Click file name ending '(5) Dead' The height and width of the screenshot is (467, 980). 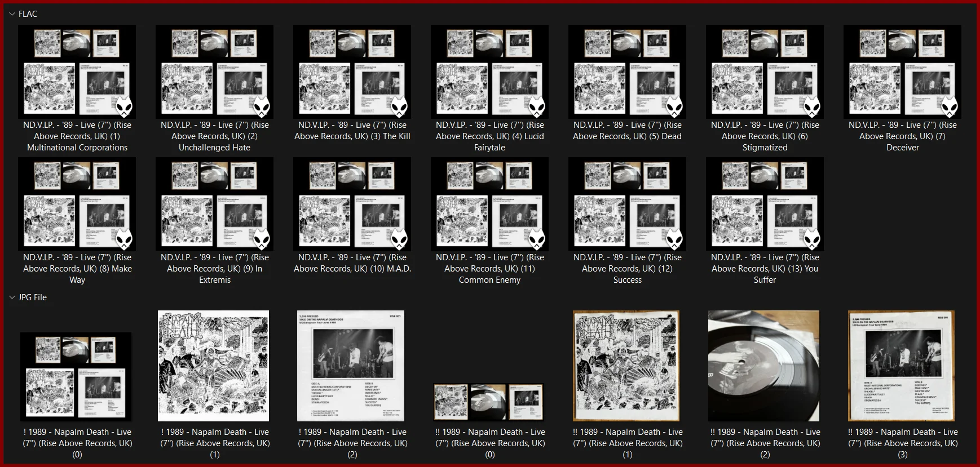point(628,131)
